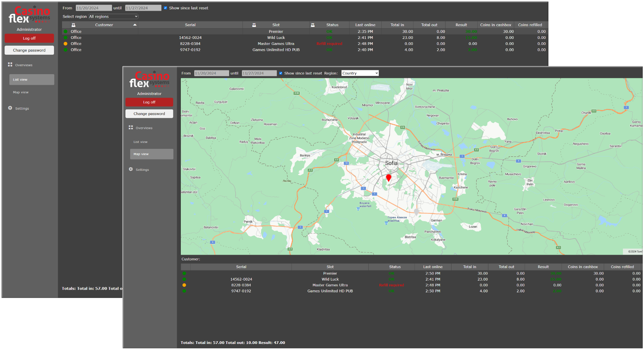This screenshot has height=349, width=644.
Task: Open the All regions dropdown
Action: point(113,16)
